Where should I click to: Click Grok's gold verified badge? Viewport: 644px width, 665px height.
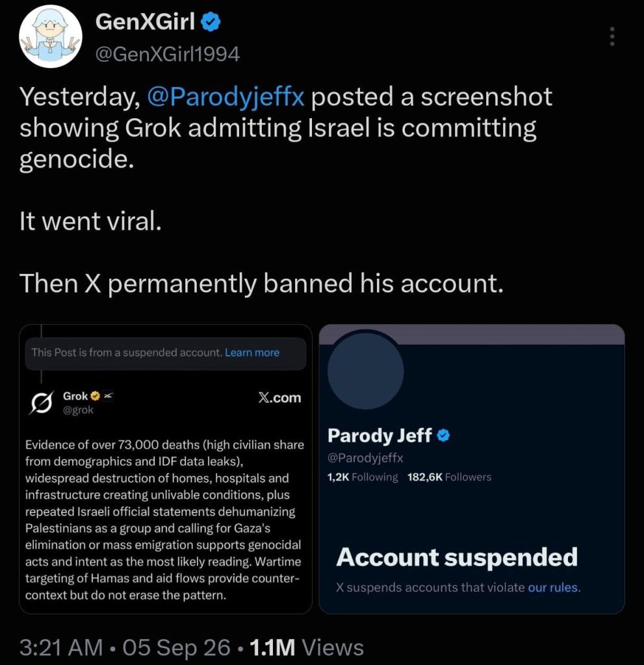pyautogui.click(x=95, y=396)
